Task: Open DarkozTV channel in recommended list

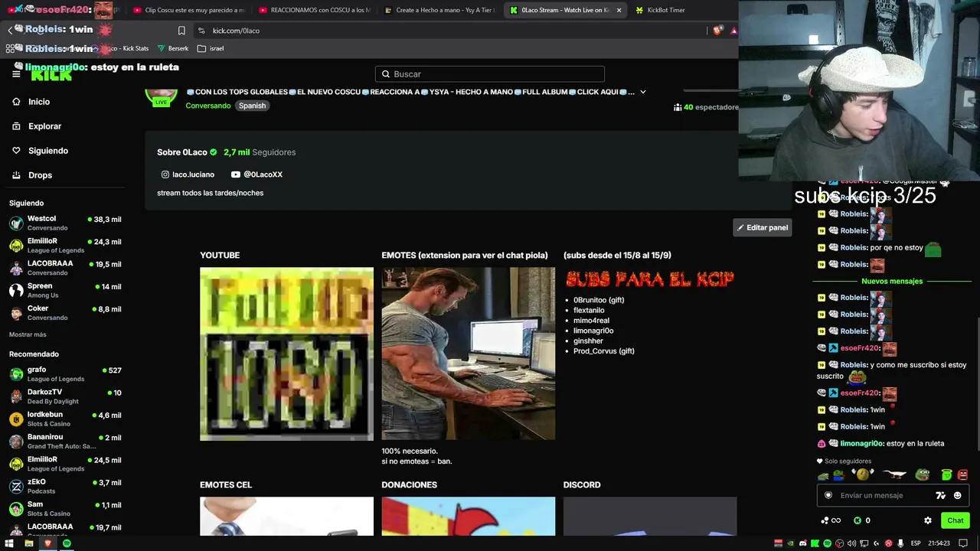Action: 65,396
